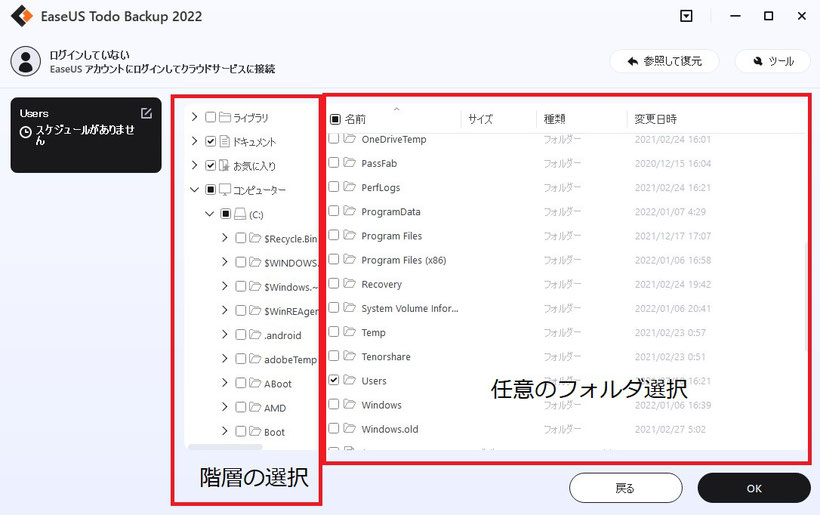Click the C: drive icon in tree
This screenshot has height=515, width=820.
[240, 214]
